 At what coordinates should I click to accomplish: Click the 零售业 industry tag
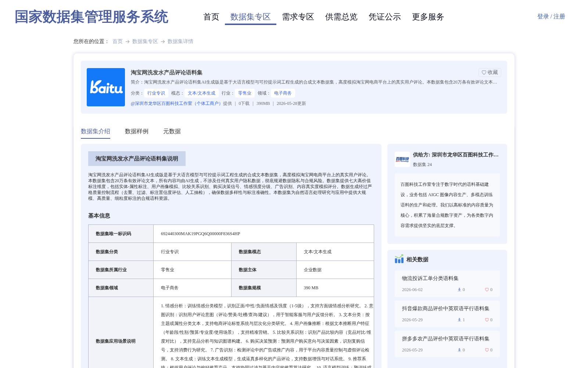point(245,93)
